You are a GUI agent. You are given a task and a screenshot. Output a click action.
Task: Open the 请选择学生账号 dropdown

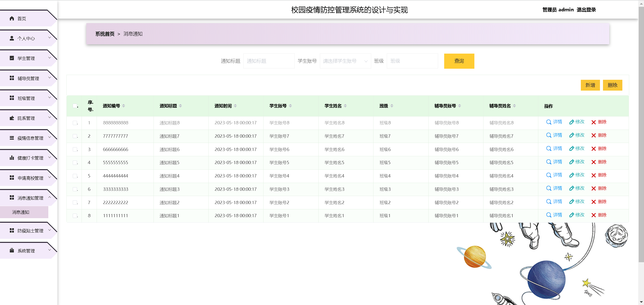(x=345, y=61)
